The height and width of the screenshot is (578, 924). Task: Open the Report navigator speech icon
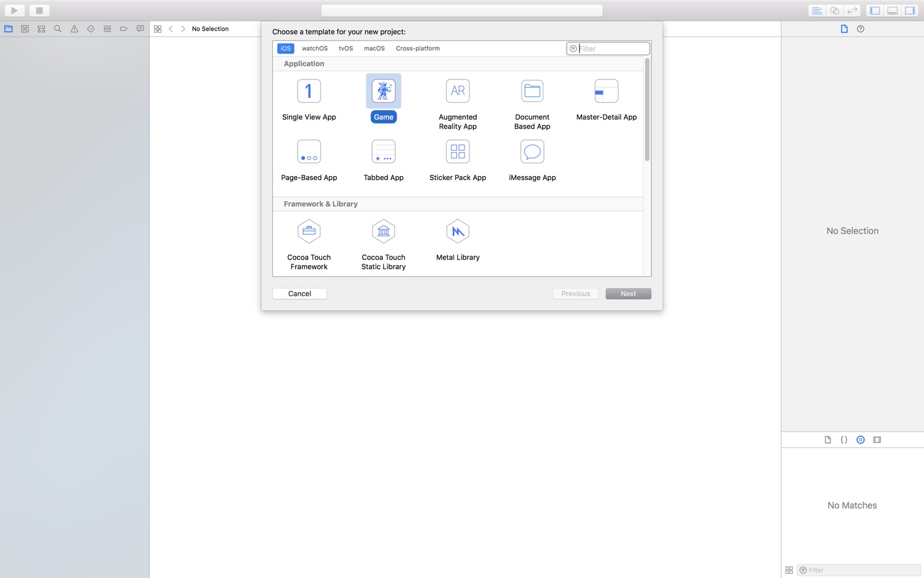coord(140,29)
